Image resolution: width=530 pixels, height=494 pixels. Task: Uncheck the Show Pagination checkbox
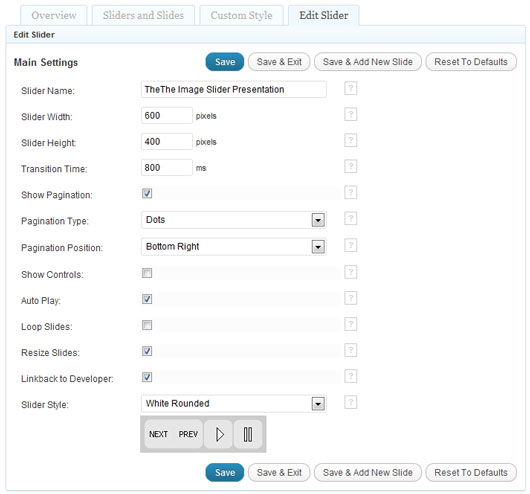(x=147, y=193)
